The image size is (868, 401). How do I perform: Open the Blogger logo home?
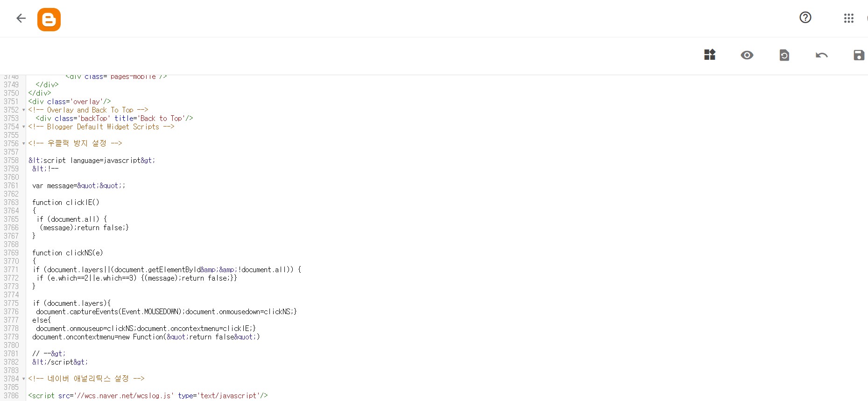[49, 20]
